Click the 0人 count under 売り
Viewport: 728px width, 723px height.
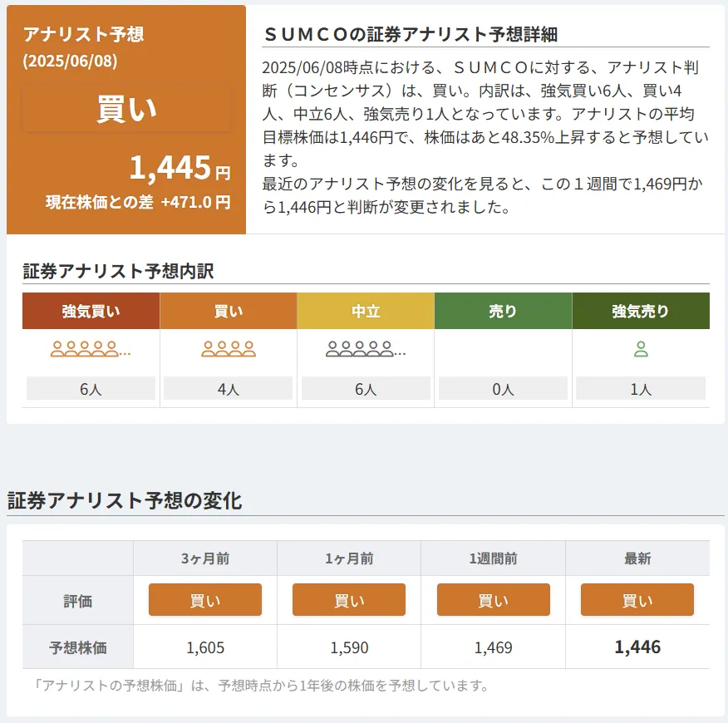[503, 388]
